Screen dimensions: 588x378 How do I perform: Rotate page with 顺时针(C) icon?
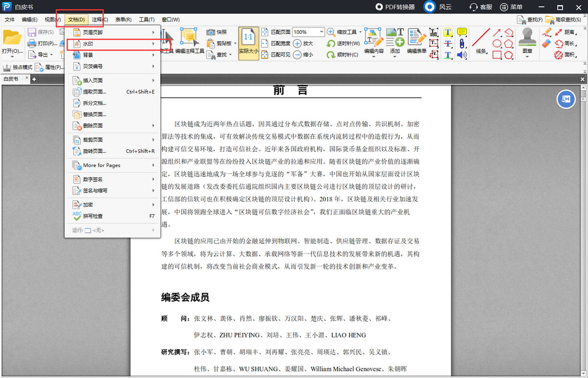pos(331,55)
